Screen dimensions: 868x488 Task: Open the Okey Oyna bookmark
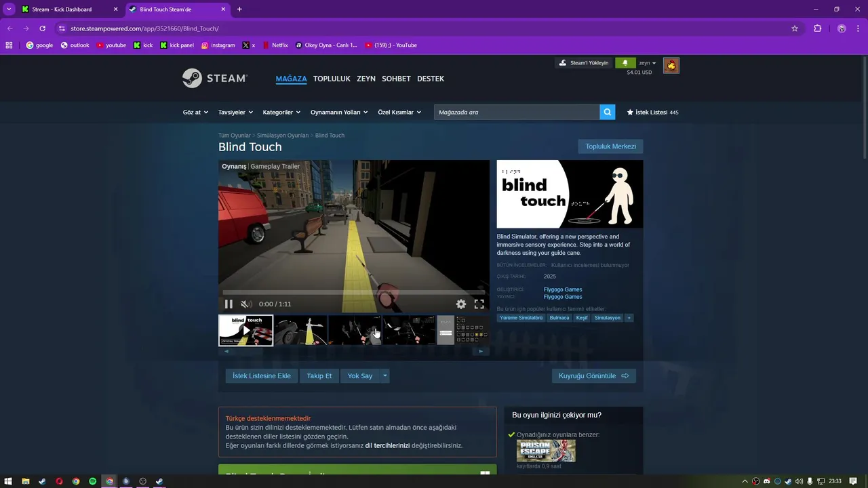click(326, 45)
